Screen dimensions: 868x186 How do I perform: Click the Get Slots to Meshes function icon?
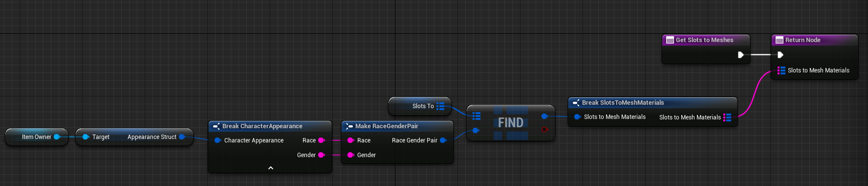pos(670,40)
